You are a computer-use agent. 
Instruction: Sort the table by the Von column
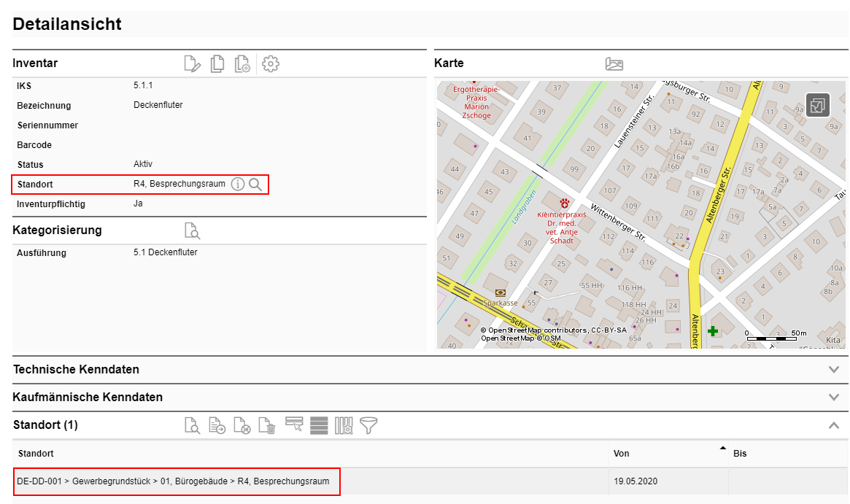[x=622, y=454]
